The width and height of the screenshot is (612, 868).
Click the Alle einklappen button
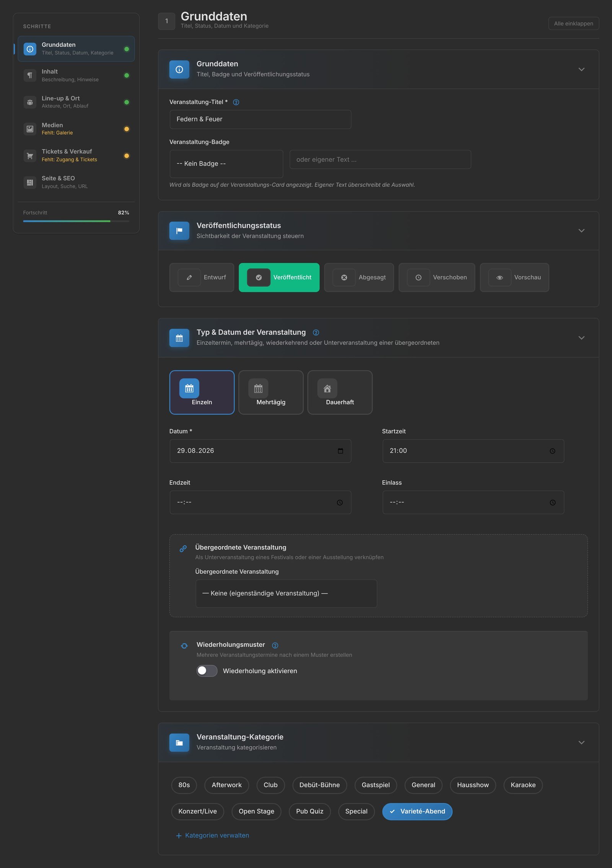click(573, 24)
